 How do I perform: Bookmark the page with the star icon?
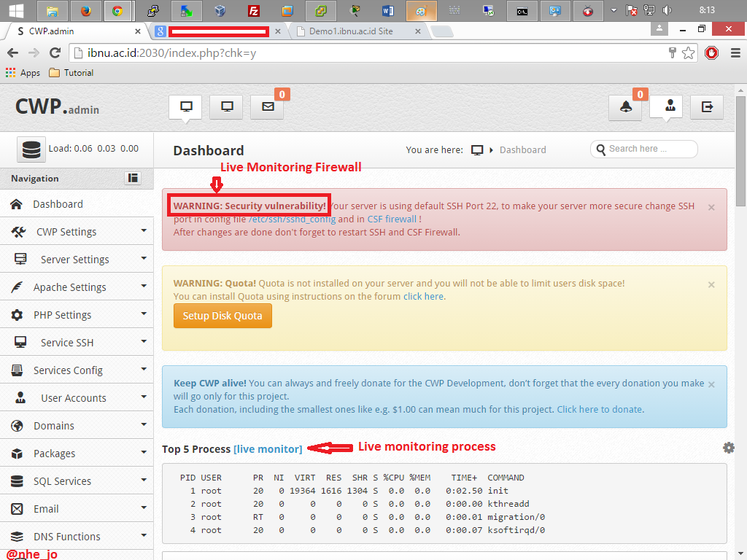(688, 52)
